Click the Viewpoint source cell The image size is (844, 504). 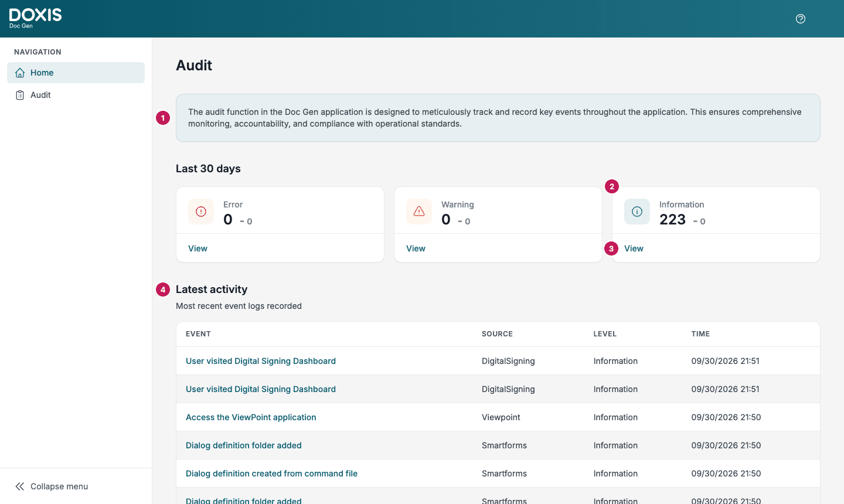coord(501,417)
